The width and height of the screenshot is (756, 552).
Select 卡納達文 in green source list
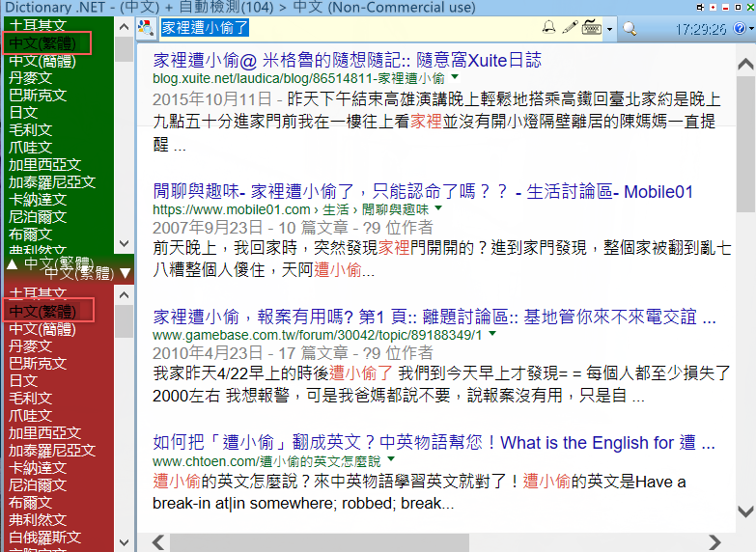coord(38,200)
